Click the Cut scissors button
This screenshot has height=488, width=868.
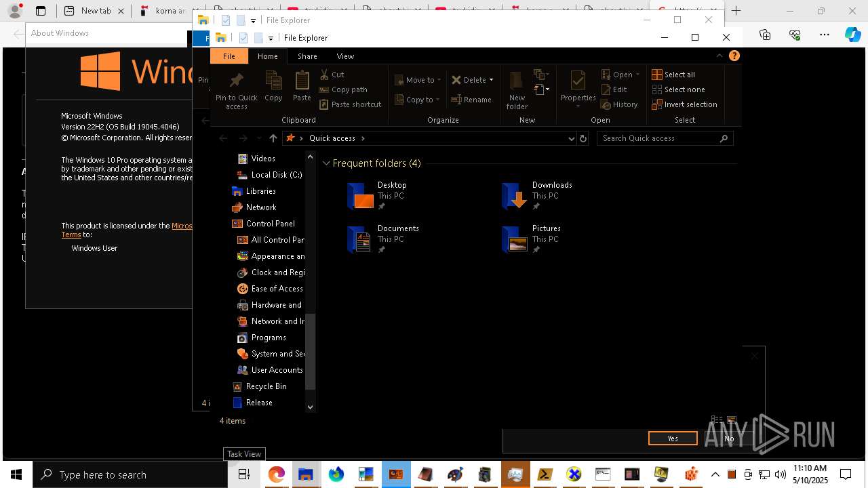pyautogui.click(x=332, y=75)
